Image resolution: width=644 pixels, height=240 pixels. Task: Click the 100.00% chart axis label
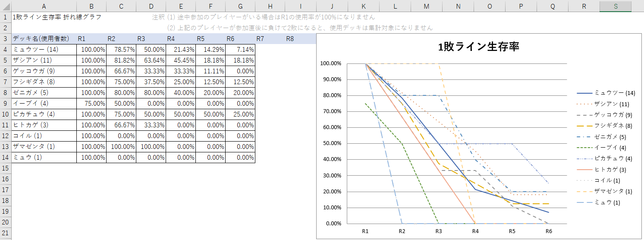[331, 63]
